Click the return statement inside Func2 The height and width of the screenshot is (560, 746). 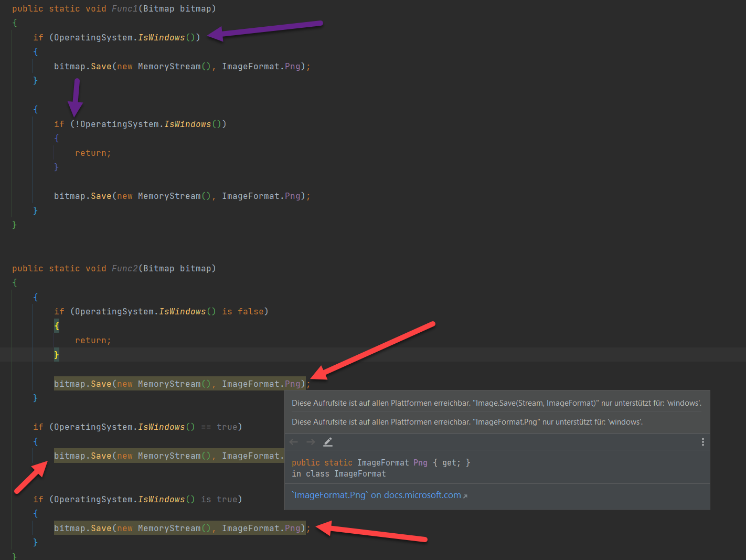pos(92,340)
